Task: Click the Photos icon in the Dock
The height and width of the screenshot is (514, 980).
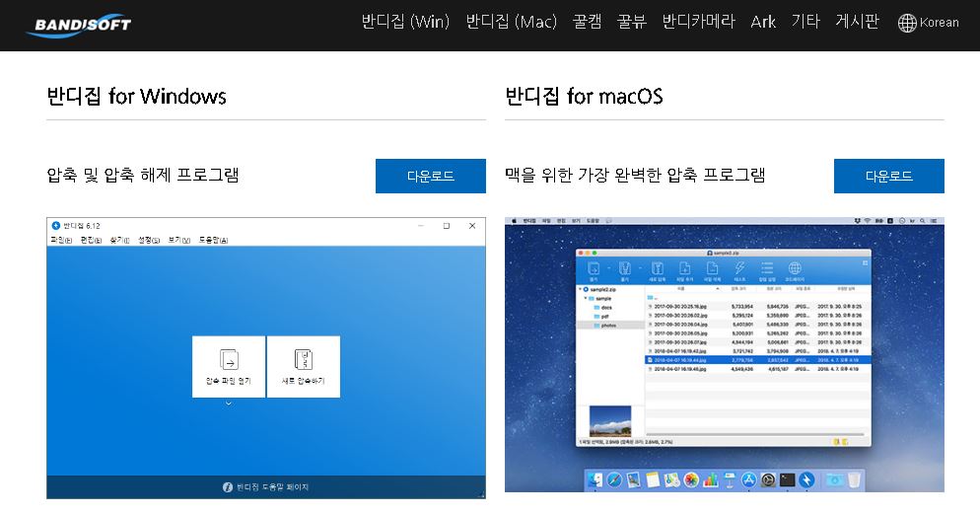Action: pos(690,479)
